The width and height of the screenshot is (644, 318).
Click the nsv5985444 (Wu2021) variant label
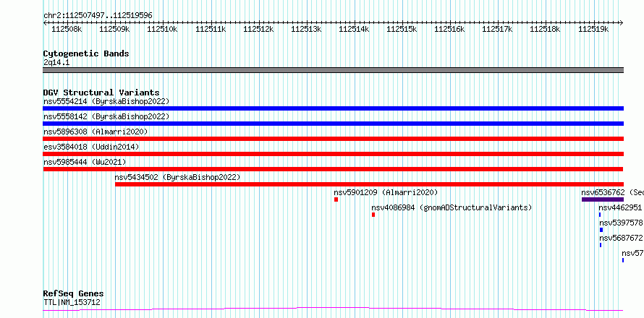85,162
